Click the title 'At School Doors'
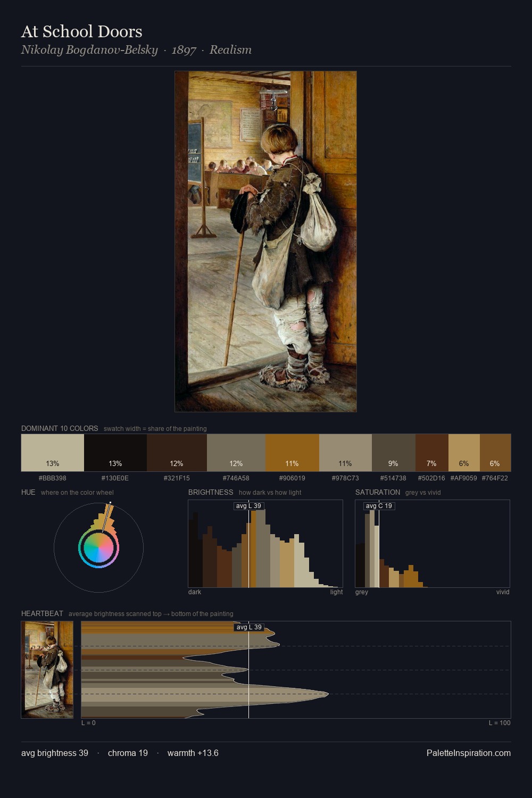 82,31
